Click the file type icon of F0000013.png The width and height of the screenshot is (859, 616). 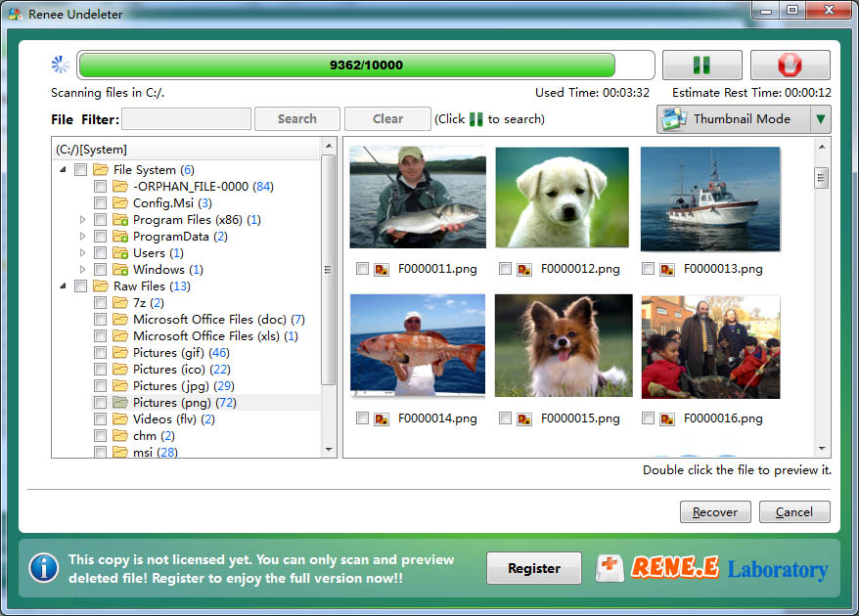point(666,269)
